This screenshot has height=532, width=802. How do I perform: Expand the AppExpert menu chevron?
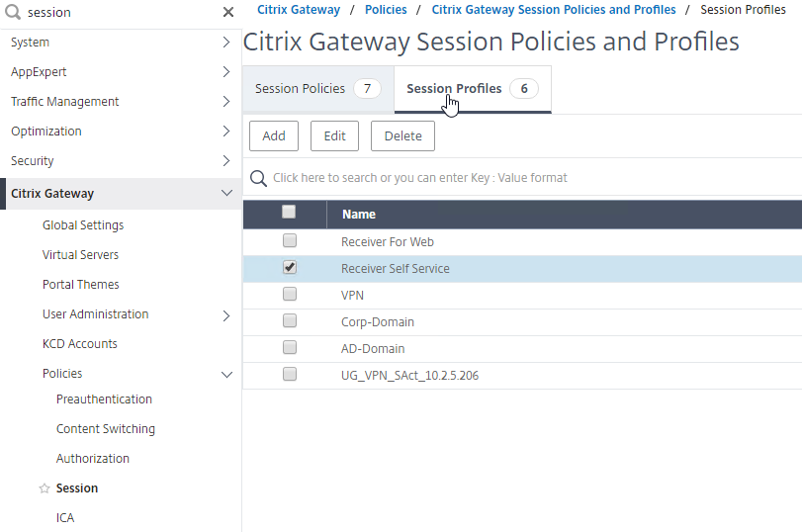tap(226, 72)
